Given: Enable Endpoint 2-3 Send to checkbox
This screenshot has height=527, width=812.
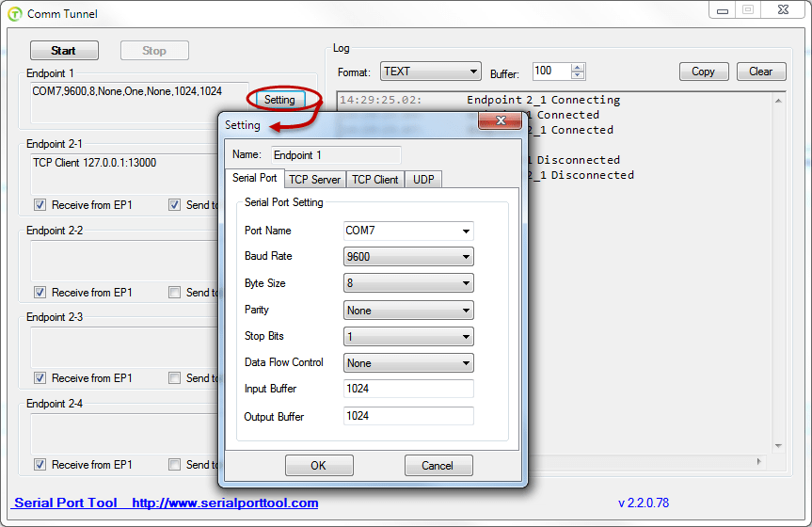Looking at the screenshot, I should point(174,378).
